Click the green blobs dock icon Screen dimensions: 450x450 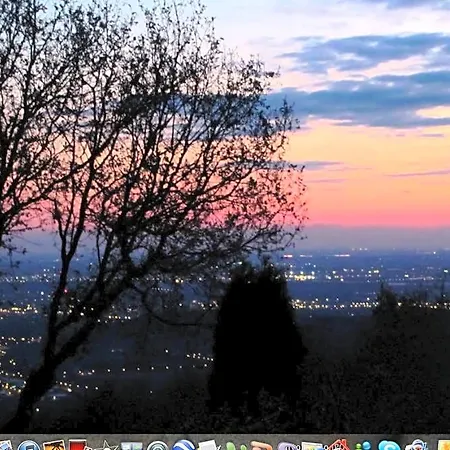[236, 446]
